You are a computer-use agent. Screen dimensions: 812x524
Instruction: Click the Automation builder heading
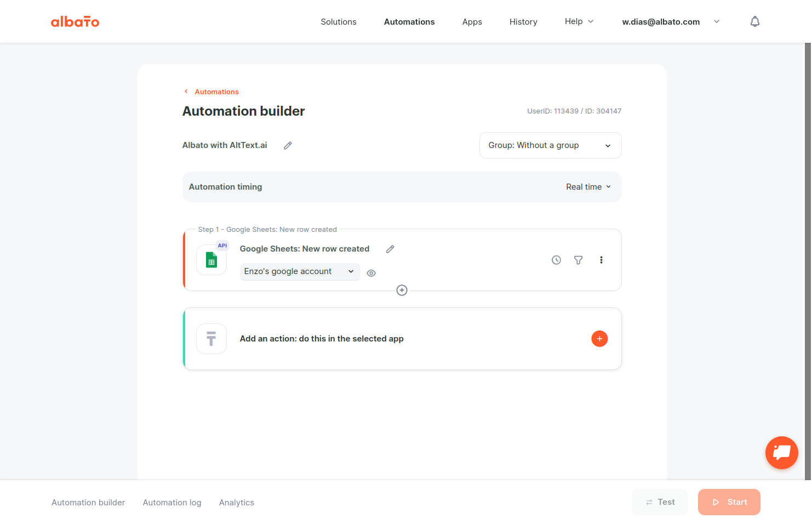pyautogui.click(x=243, y=111)
